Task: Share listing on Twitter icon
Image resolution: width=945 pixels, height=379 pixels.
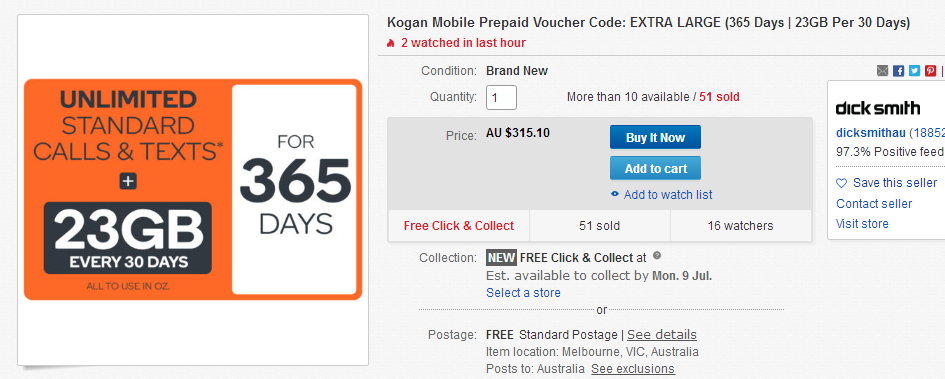Action: (x=915, y=71)
